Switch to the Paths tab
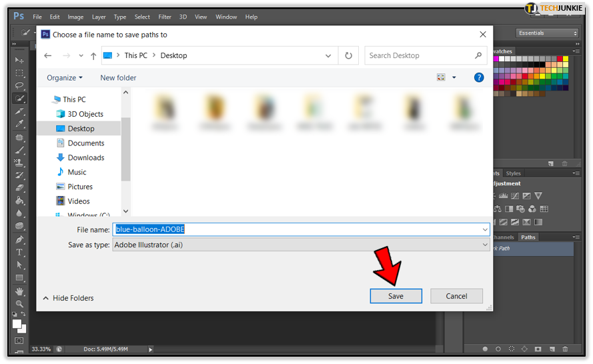The width and height of the screenshot is (593, 364). (x=528, y=237)
